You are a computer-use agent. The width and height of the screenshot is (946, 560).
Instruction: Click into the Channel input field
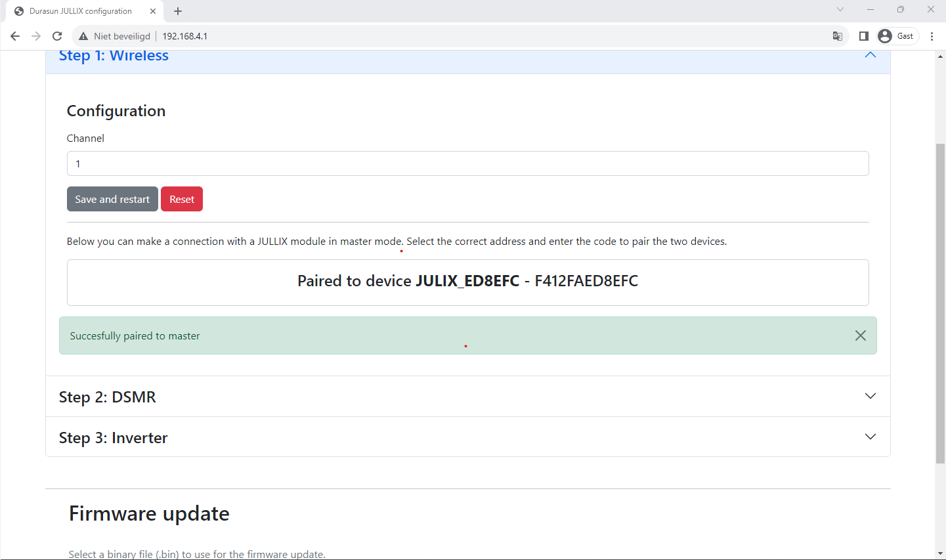pos(468,163)
